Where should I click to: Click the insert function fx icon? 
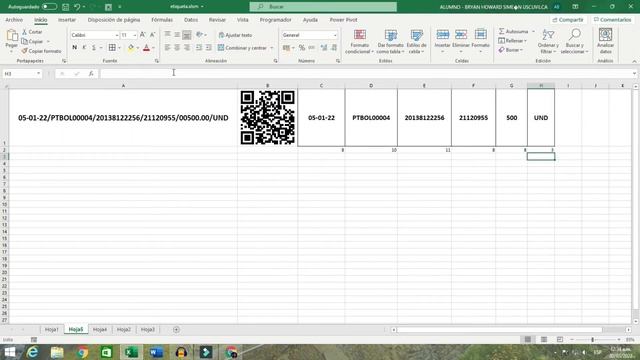click(91, 73)
